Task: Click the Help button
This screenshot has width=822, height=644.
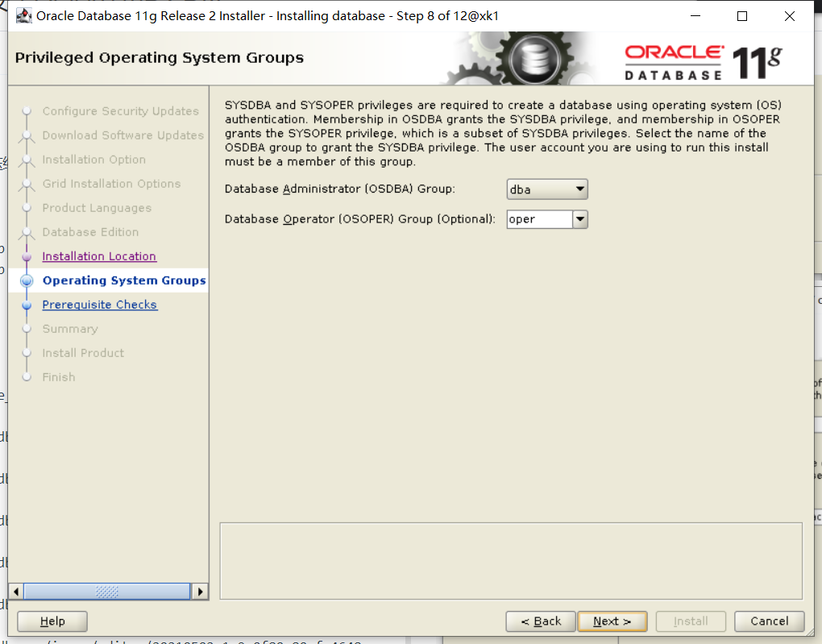Action: tap(52, 621)
